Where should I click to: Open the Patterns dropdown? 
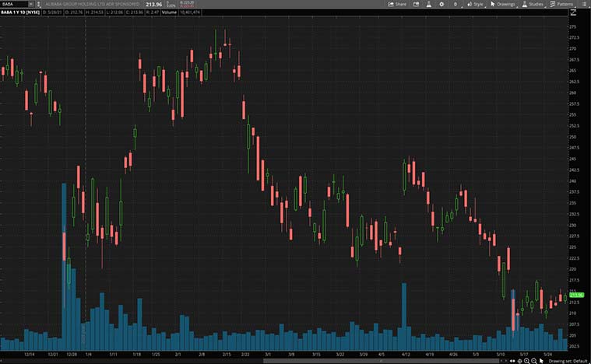[561, 4]
